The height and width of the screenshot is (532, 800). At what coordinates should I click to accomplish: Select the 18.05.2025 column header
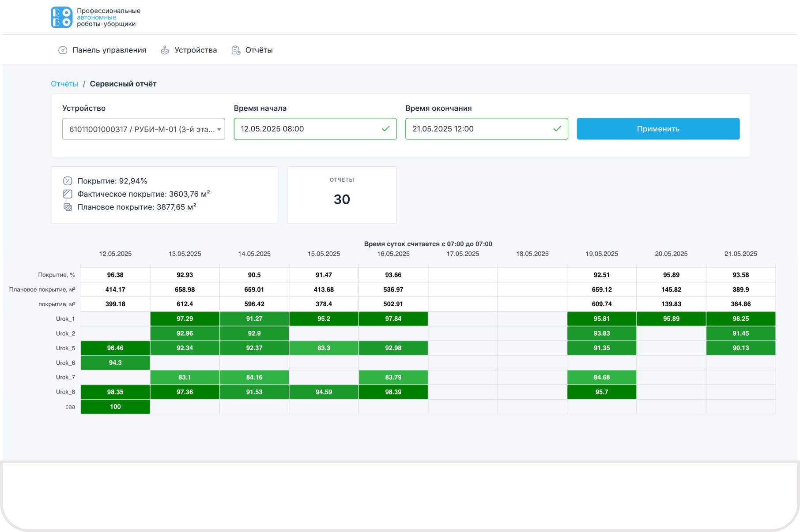point(532,254)
